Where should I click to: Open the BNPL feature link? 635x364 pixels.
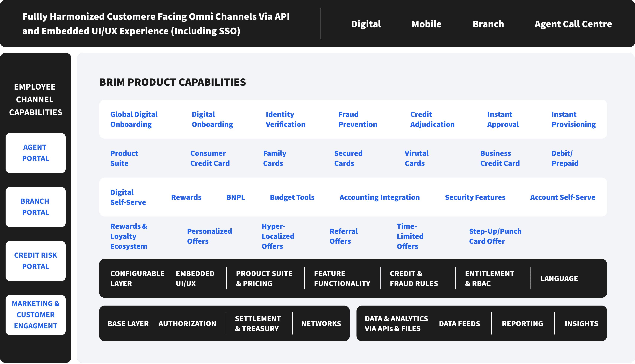pyautogui.click(x=235, y=197)
